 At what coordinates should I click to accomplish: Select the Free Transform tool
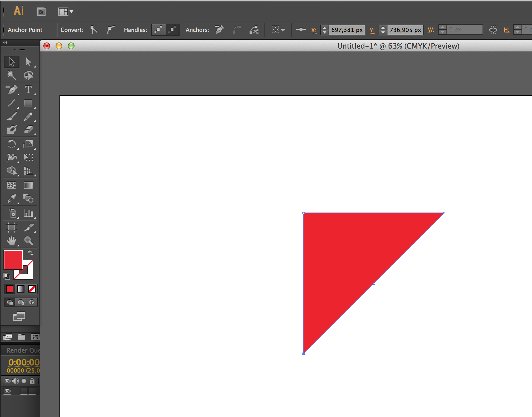tap(28, 158)
